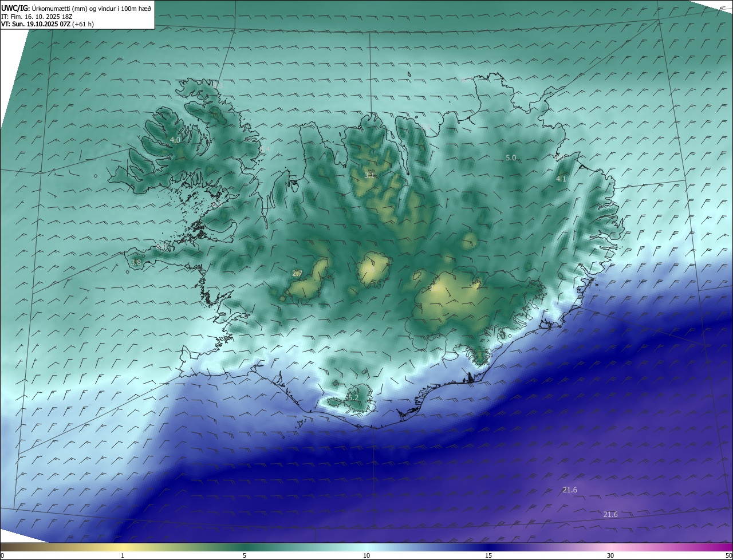Screen dimensions: 733x560
Task: Pick the dark navy color on the scale above tick 15
Action: coord(488,547)
